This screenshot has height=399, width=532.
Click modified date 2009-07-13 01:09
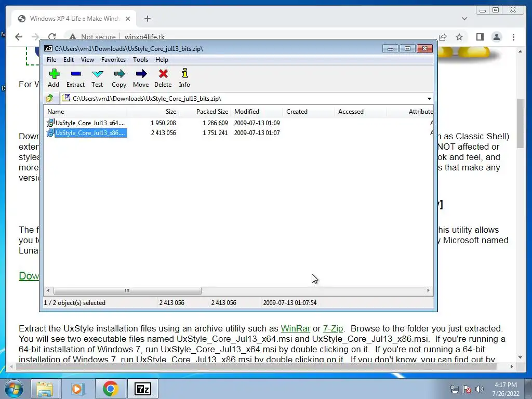(257, 123)
